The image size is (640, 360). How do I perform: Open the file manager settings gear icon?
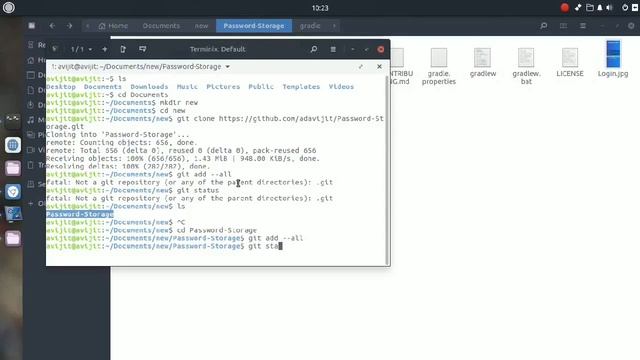click(631, 26)
